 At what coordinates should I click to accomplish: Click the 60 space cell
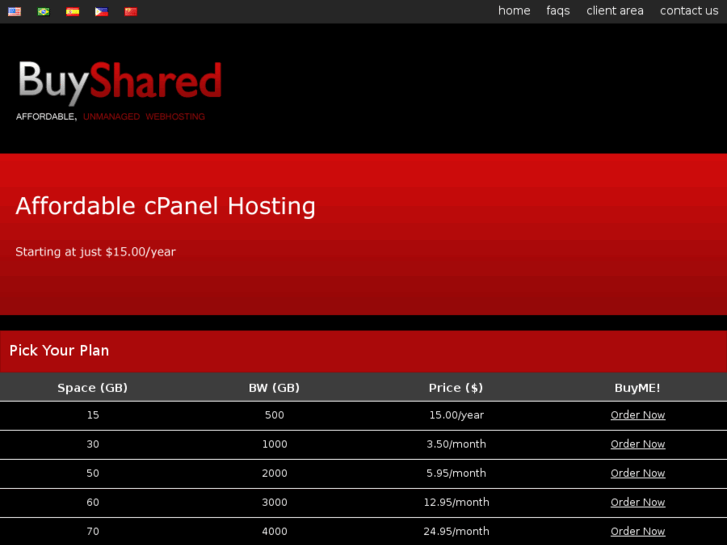pyautogui.click(x=93, y=502)
